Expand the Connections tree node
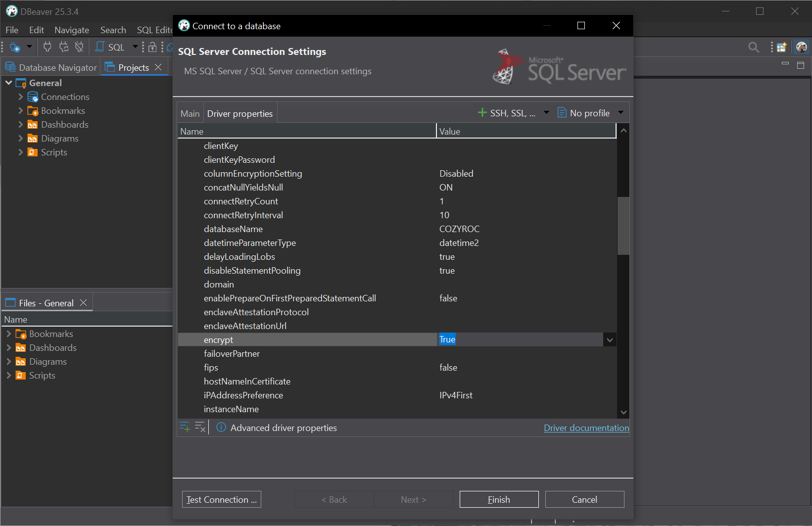 (x=21, y=97)
